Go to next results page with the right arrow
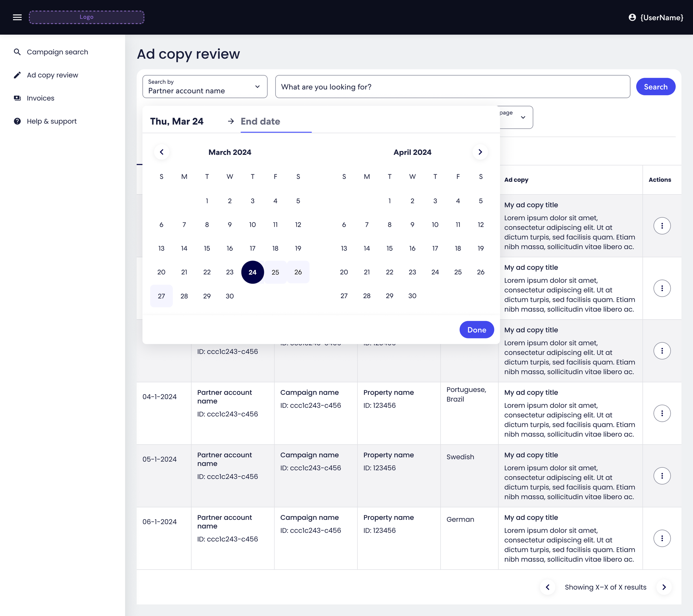 (x=664, y=587)
